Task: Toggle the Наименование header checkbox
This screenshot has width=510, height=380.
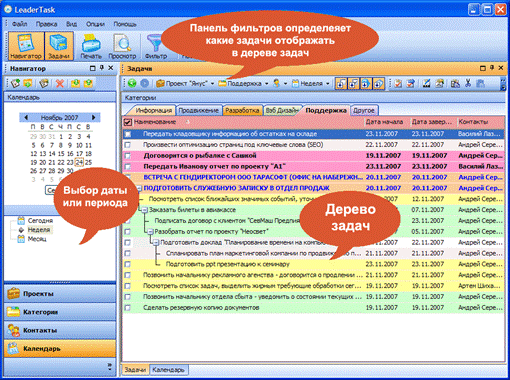Action: point(128,122)
